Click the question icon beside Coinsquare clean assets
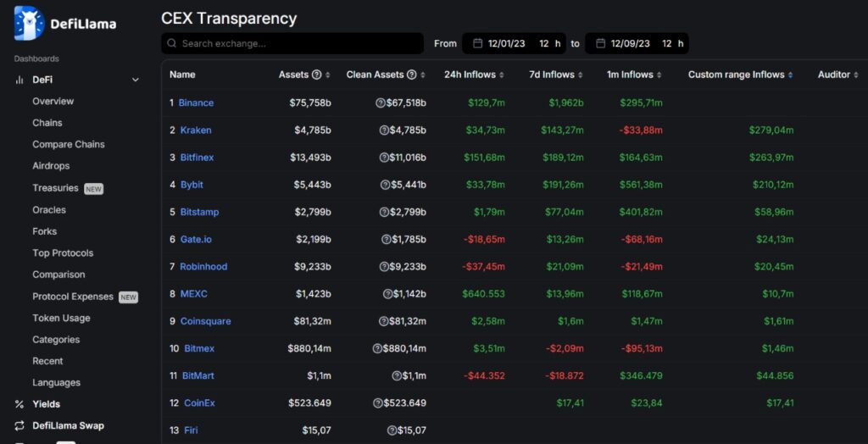868x444 pixels. 384,321
